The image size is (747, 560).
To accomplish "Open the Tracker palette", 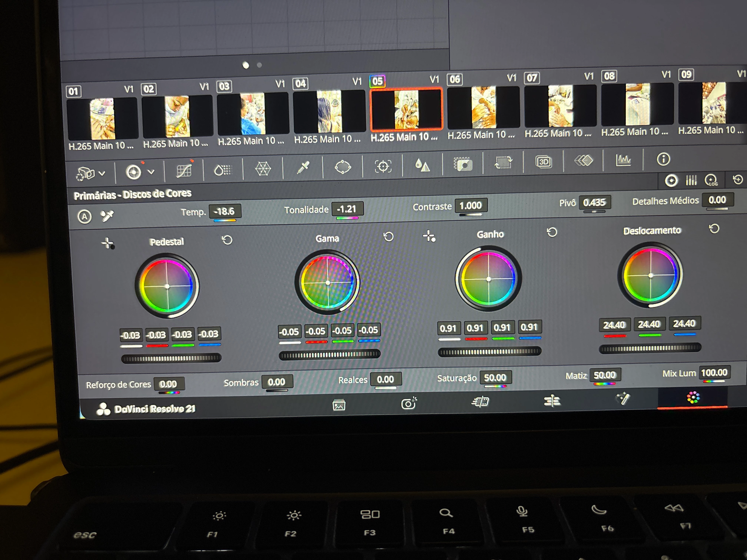I will tap(383, 166).
